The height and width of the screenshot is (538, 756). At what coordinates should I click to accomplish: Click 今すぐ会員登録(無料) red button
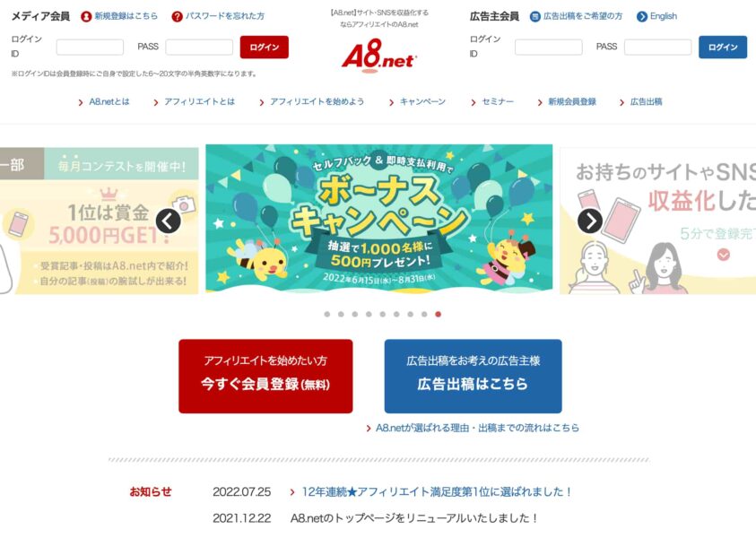(265, 376)
